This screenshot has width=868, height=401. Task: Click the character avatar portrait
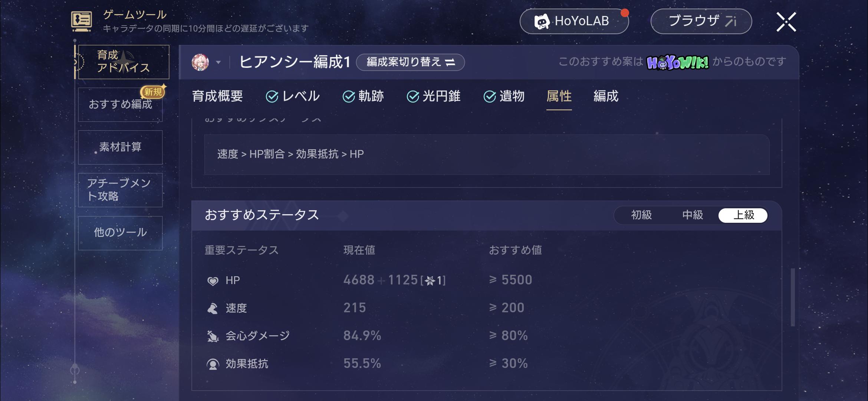click(x=200, y=62)
